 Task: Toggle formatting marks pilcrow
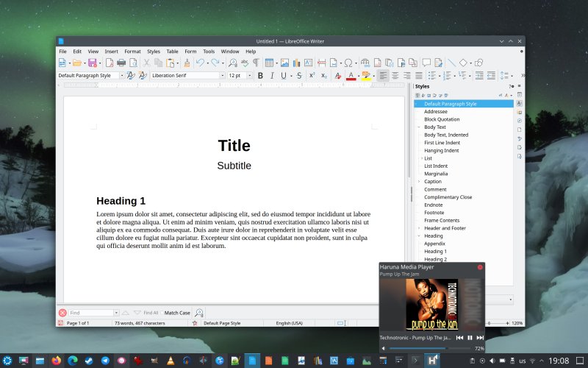(x=256, y=63)
